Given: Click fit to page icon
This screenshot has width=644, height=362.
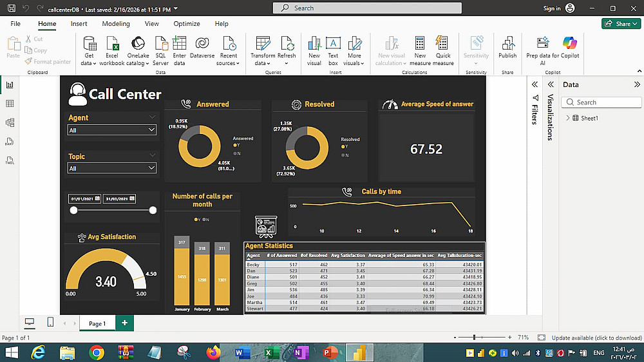Looking at the screenshot, I should click(542, 338).
